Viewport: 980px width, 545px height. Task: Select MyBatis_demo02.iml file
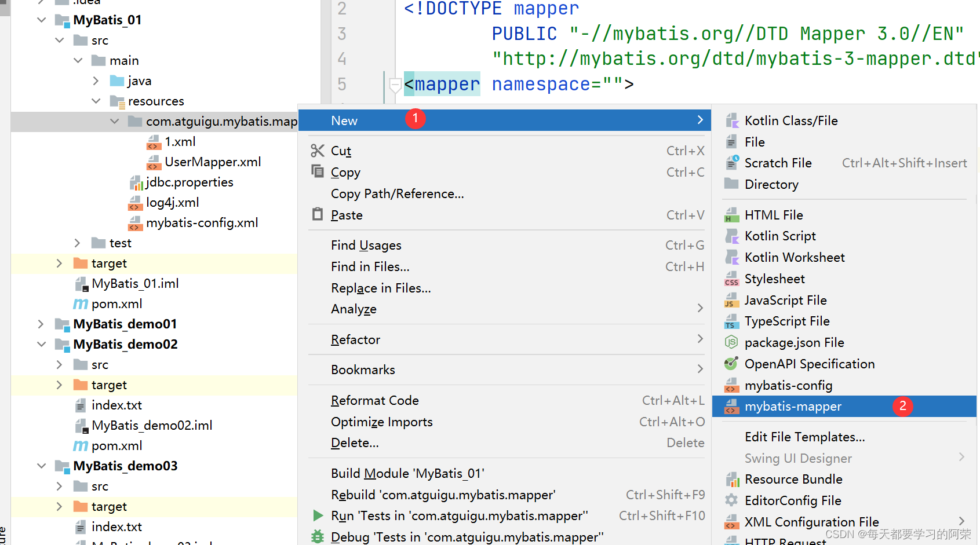click(152, 426)
